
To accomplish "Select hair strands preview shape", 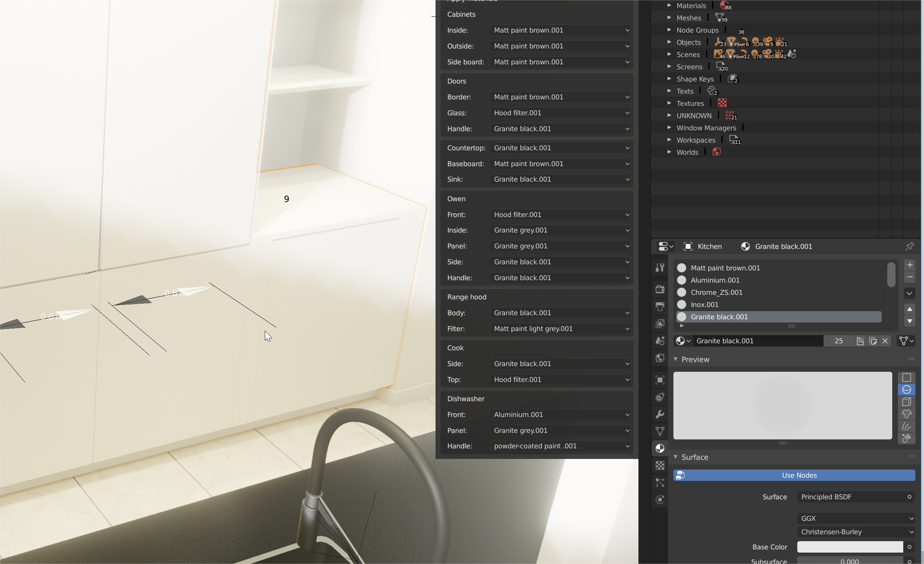I will point(906,426).
